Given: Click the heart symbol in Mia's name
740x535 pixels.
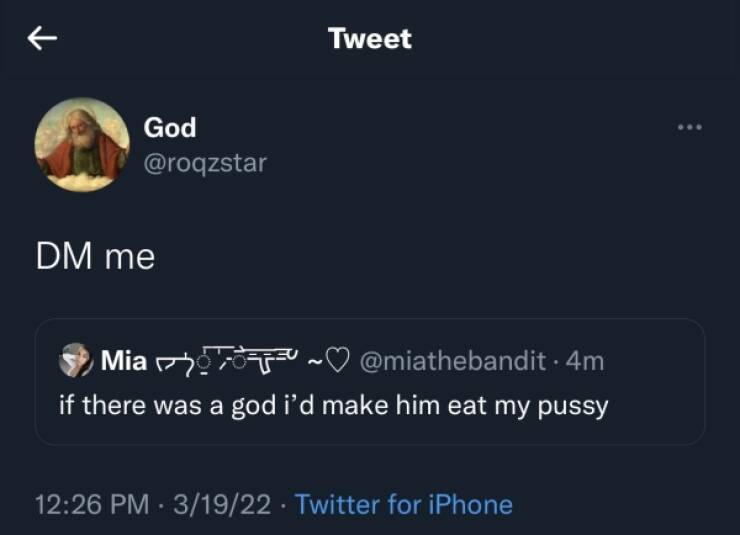Looking at the screenshot, I should (x=334, y=360).
